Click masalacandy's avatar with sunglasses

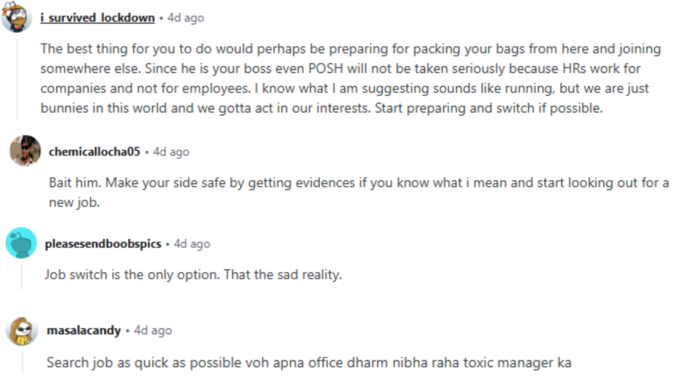tap(22, 331)
